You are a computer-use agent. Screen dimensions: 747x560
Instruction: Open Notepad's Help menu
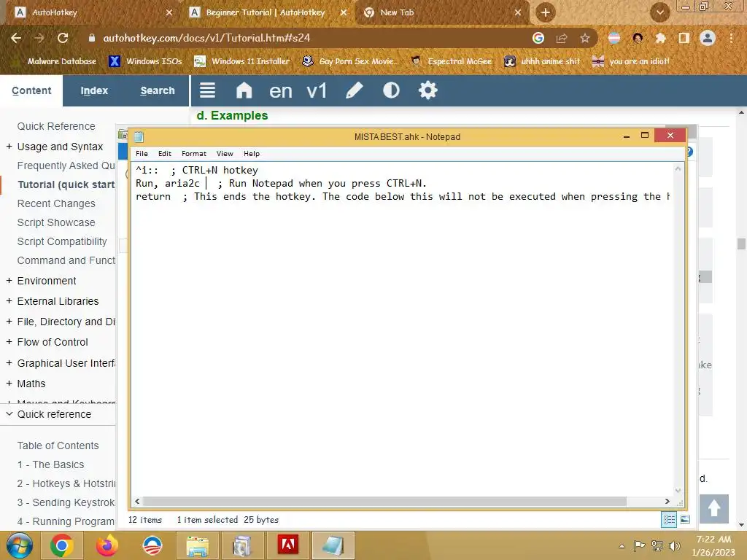tap(252, 153)
